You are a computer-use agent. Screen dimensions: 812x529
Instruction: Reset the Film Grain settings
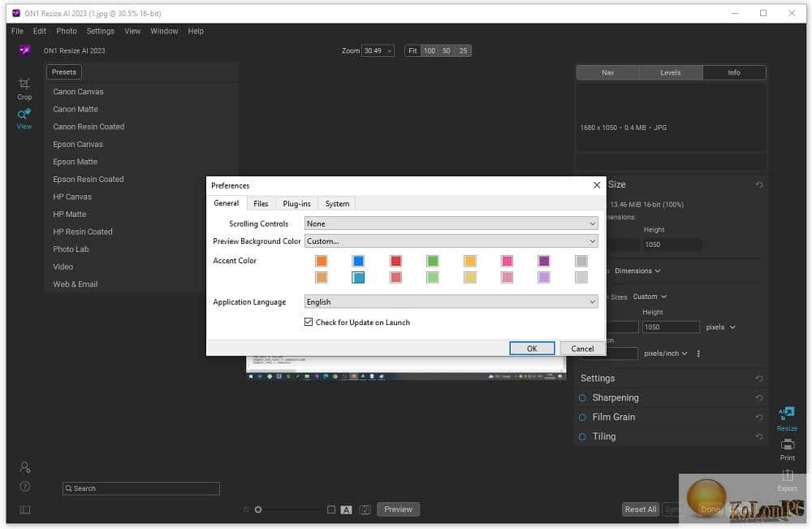pos(759,417)
